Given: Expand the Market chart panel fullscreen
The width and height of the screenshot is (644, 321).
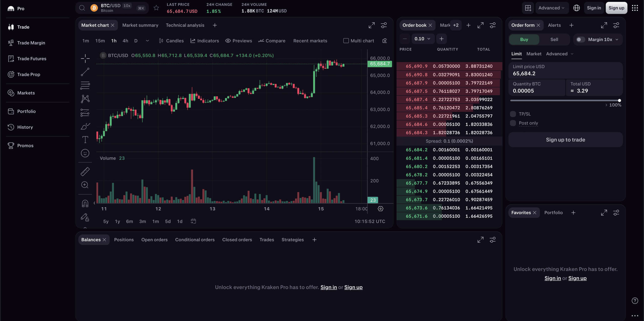Looking at the screenshot, I should tap(372, 25).
